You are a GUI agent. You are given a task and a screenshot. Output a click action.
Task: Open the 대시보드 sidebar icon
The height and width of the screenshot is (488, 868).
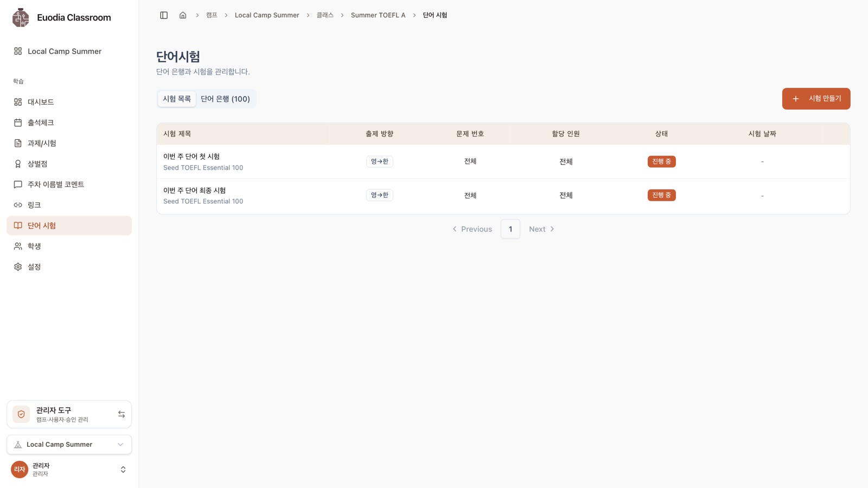(18, 102)
